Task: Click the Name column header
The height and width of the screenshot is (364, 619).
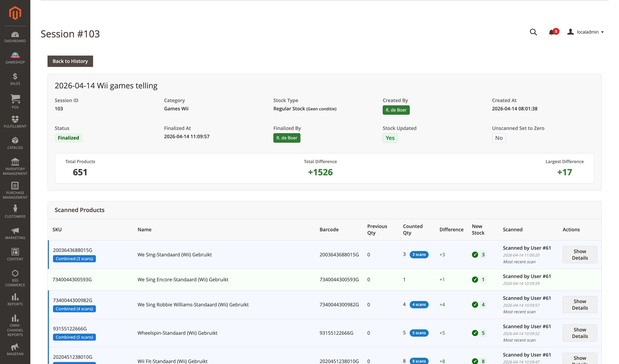Action: click(144, 230)
